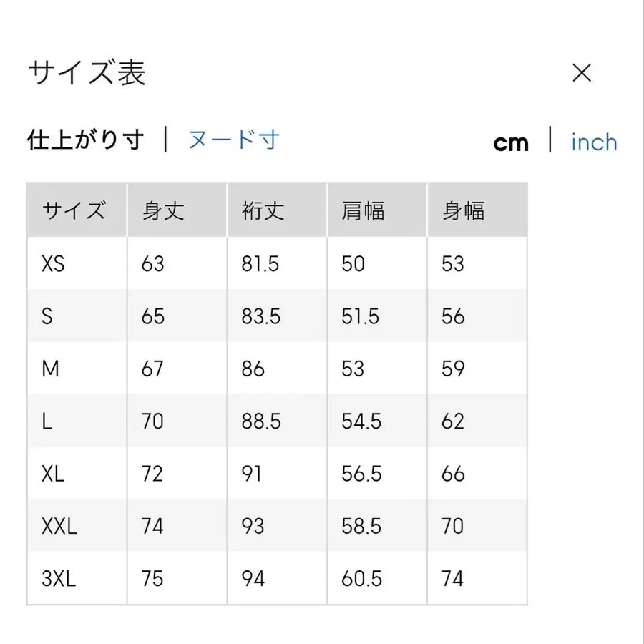Switch units to inch
The width and height of the screenshot is (644, 644).
coord(593,143)
